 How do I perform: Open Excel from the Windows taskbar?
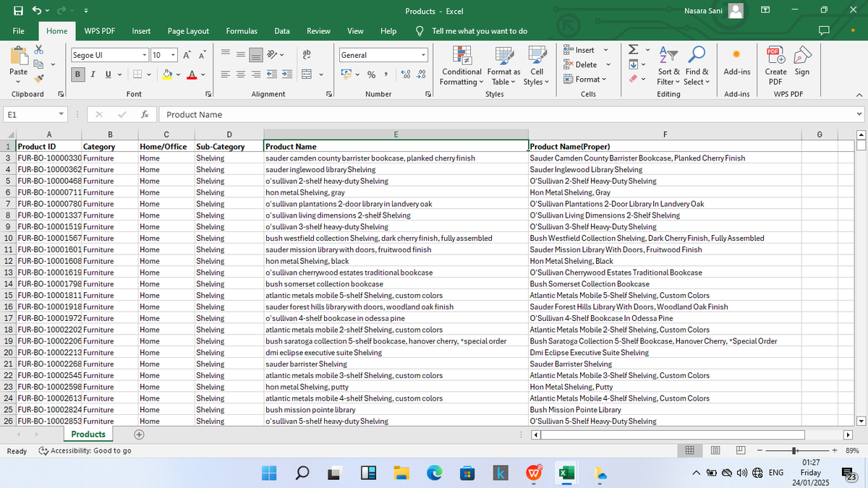pos(566,473)
